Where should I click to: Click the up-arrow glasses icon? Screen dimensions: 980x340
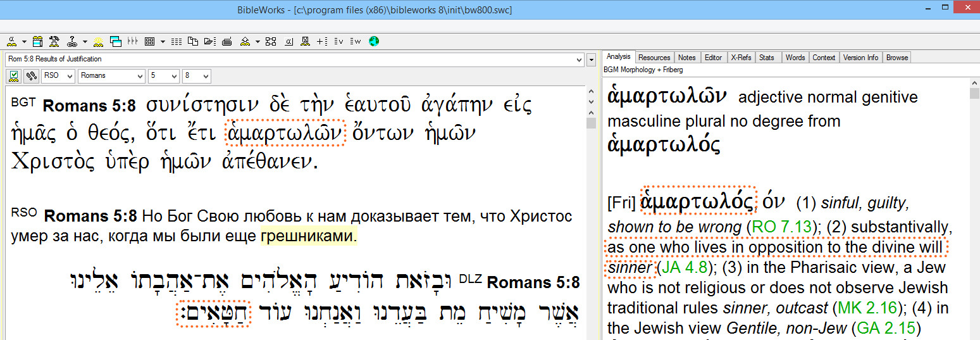[245, 42]
